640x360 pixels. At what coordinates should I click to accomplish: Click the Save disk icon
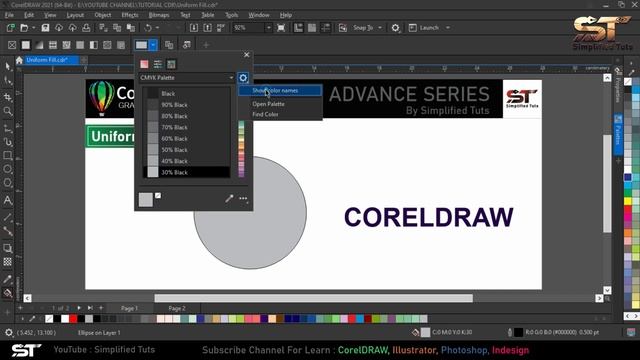(45, 28)
